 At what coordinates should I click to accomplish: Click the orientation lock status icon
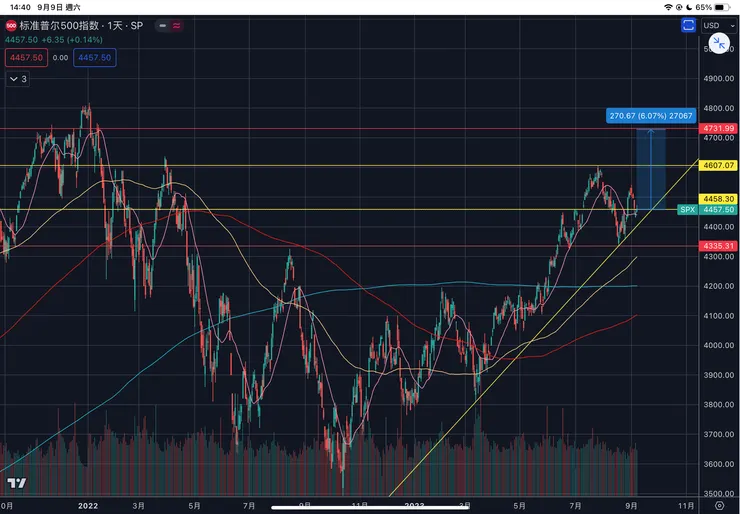(679, 7)
